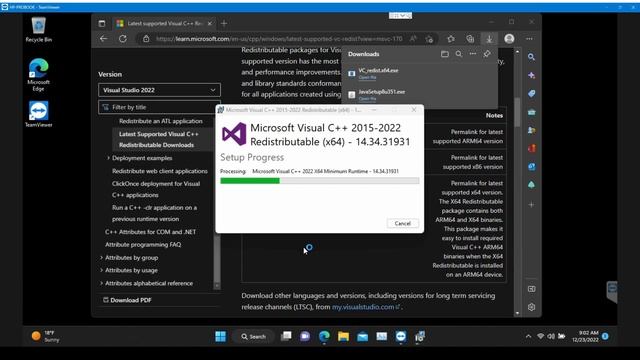Expand Deployment examples tree node
The width and height of the screenshot is (640, 360).
coord(108,158)
